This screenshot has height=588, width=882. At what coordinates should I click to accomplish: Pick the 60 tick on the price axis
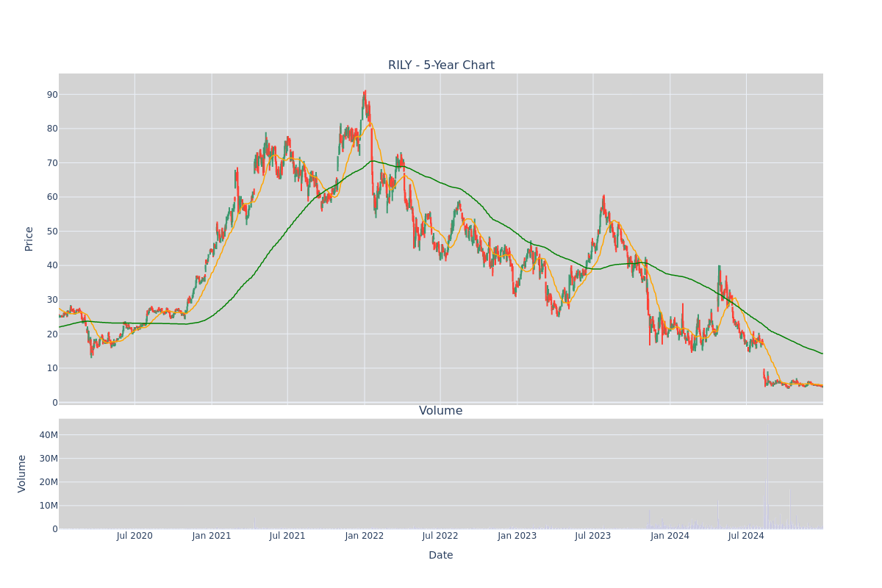(53, 197)
